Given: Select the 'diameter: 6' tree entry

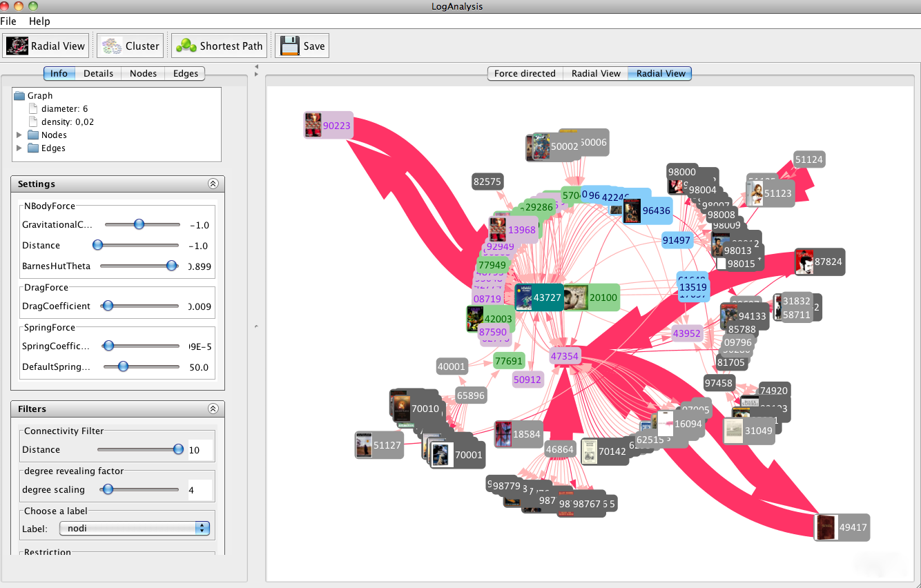Looking at the screenshot, I should [x=58, y=109].
